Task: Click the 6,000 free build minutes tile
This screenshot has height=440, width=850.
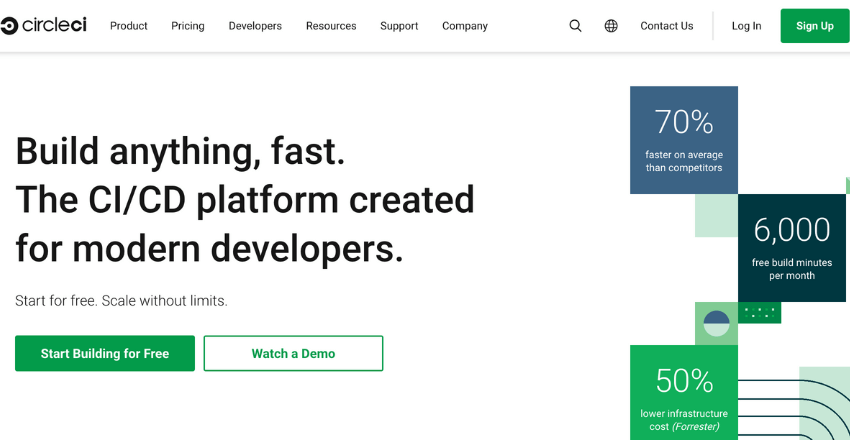Action: pyautogui.click(x=791, y=248)
